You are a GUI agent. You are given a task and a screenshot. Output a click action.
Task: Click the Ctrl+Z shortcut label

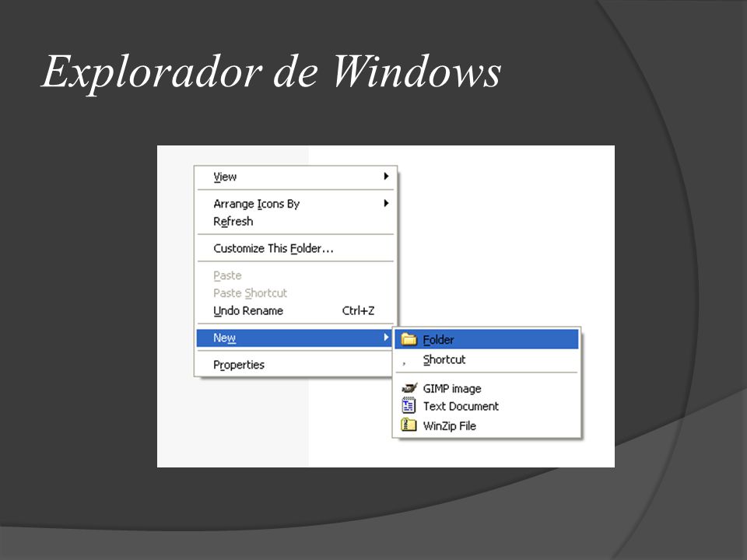click(x=358, y=310)
